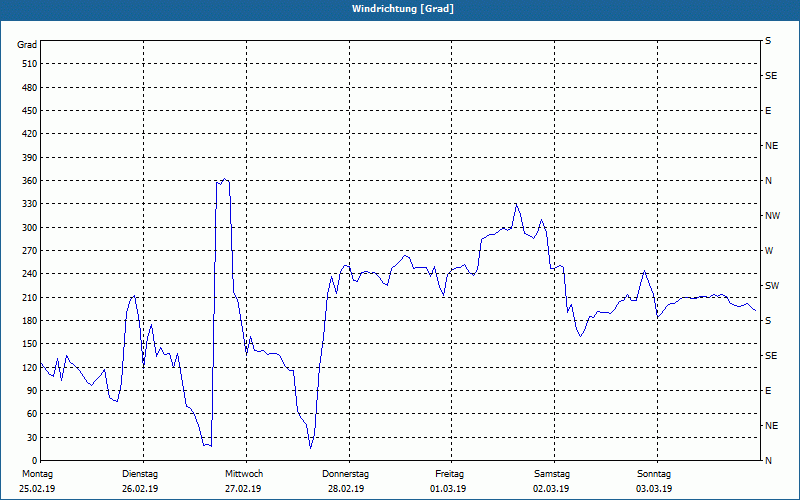
Task: Select the 180 value on the left axis
Action: (x=30, y=321)
